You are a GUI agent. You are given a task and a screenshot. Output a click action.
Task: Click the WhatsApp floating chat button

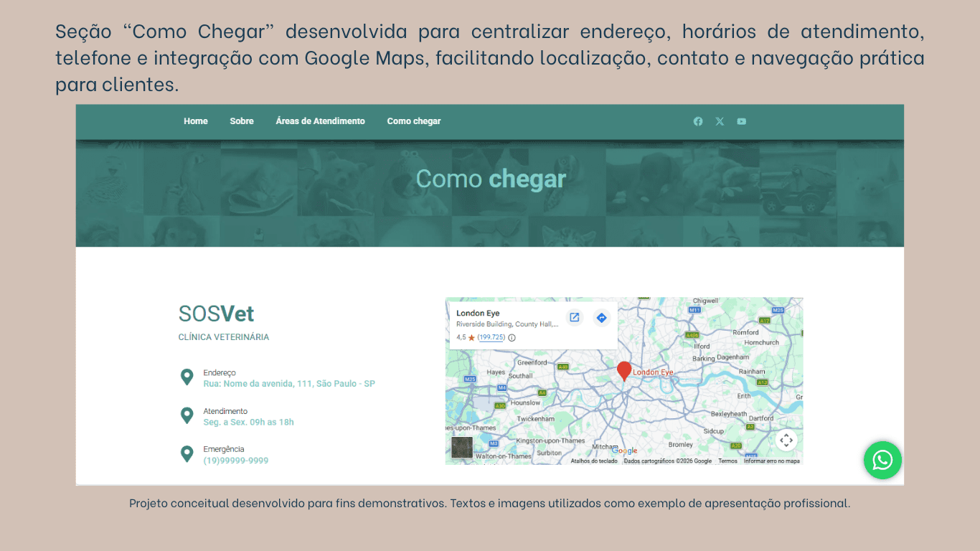(882, 460)
